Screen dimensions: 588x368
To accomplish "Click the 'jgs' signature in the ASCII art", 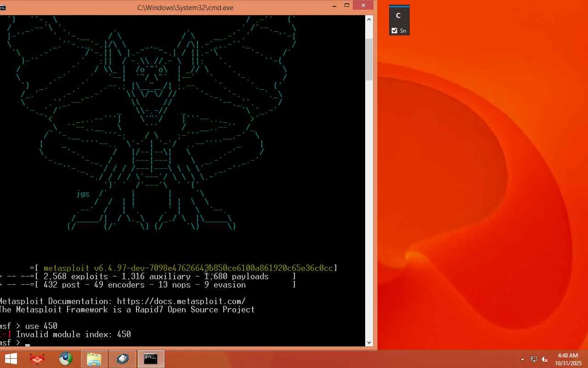I will click(83, 194).
